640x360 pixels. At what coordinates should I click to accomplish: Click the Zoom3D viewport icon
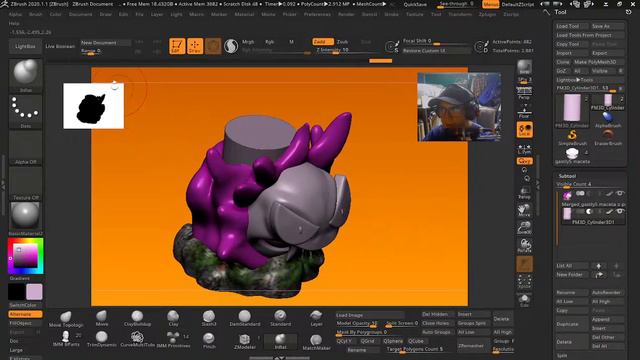pyautogui.click(x=524, y=228)
